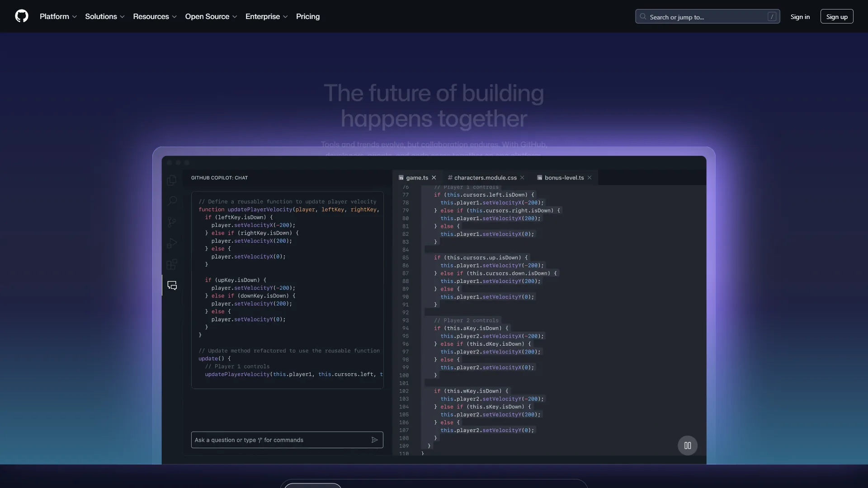The height and width of the screenshot is (488, 868).
Task: Click the 'update() {' line in chat code
Action: pyautogui.click(x=214, y=358)
